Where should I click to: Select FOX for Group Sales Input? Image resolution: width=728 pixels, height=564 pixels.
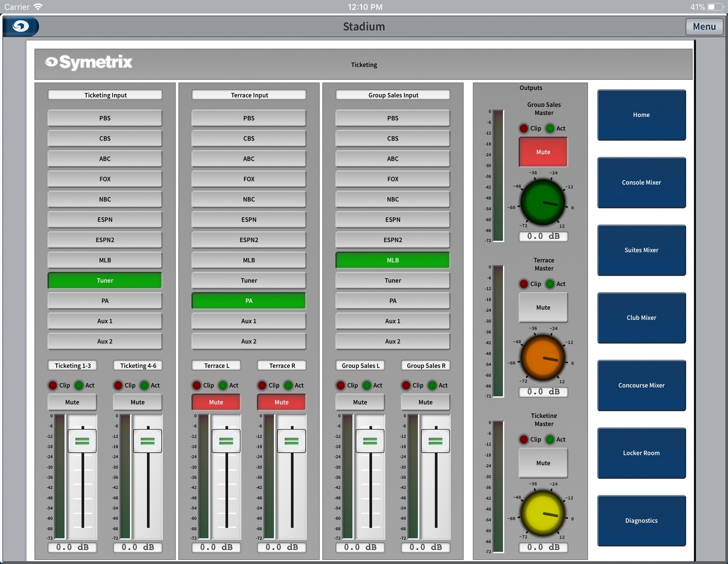point(393,179)
